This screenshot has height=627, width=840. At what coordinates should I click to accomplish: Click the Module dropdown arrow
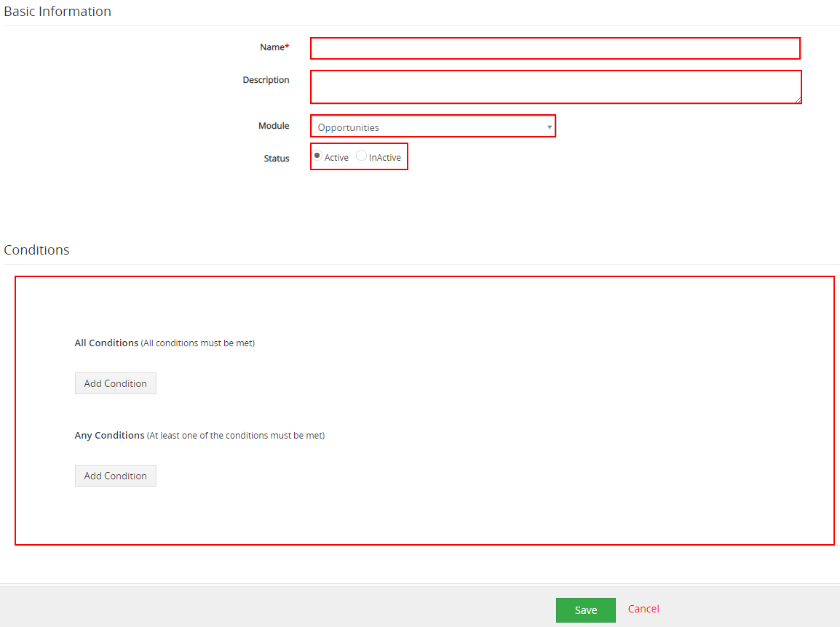[x=550, y=127]
